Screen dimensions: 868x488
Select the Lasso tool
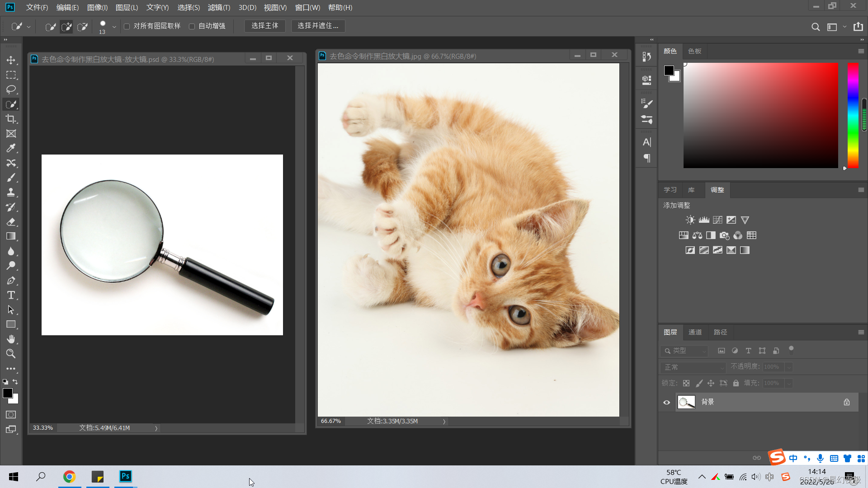(x=11, y=89)
